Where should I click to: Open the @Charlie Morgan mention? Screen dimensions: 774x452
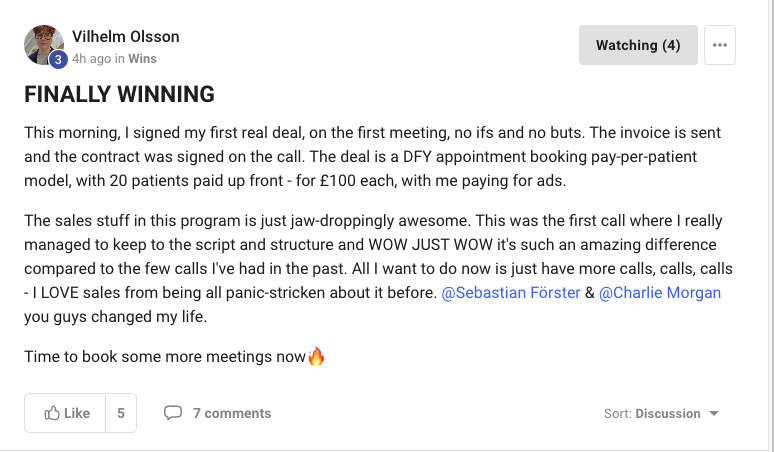[x=660, y=293]
